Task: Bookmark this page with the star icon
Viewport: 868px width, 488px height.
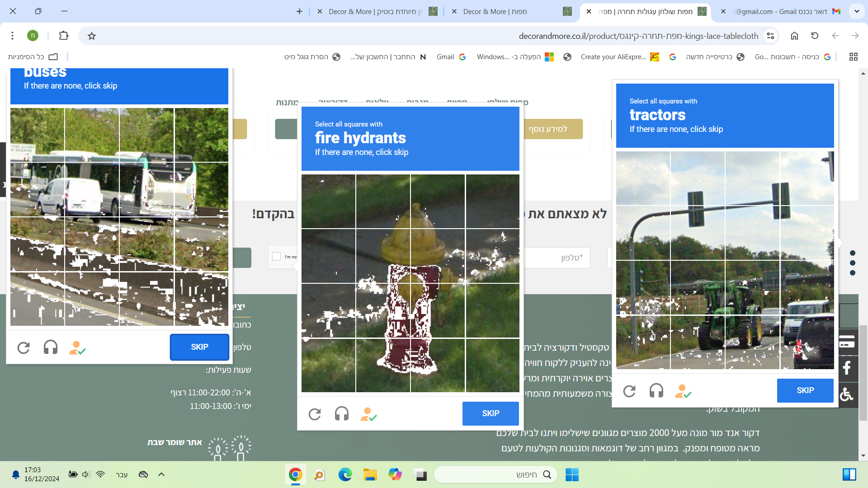Action: [x=92, y=36]
